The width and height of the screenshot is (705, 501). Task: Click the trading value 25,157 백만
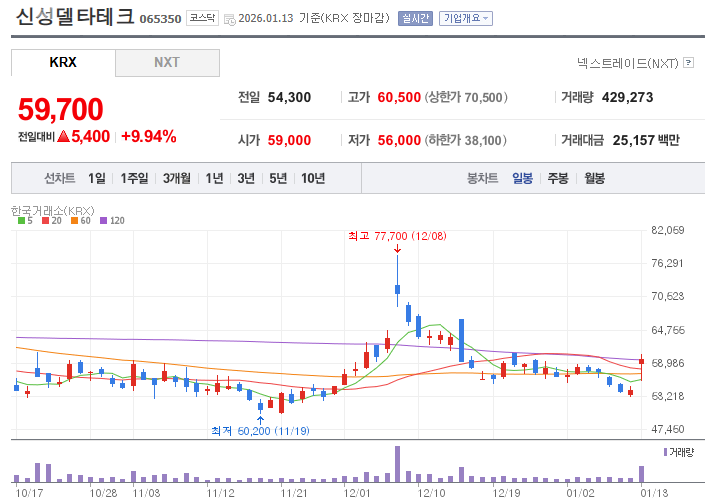pos(646,140)
